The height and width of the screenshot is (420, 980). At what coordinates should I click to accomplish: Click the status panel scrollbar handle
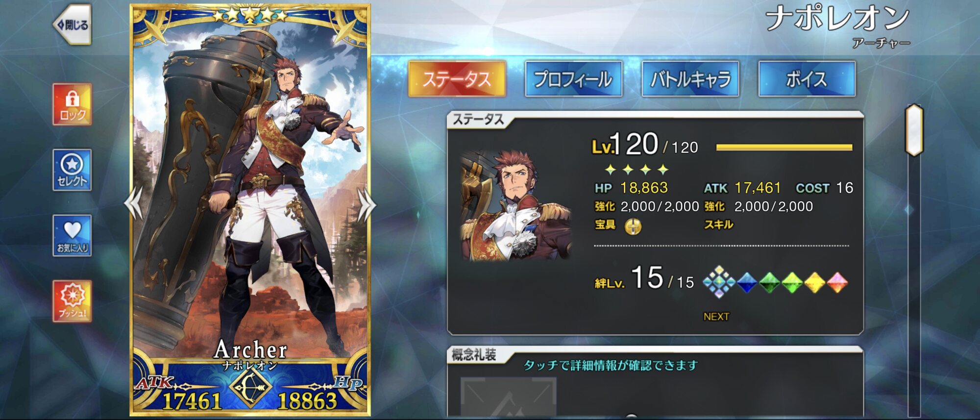click(x=914, y=130)
